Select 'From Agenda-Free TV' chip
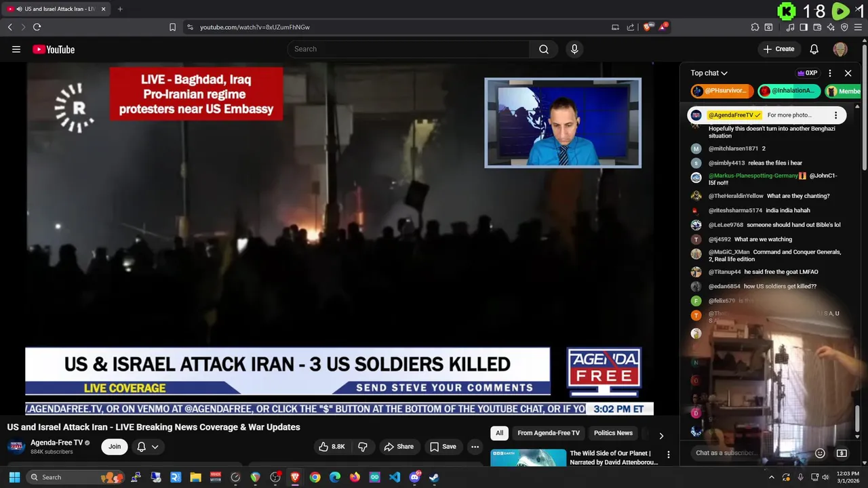 549,433
